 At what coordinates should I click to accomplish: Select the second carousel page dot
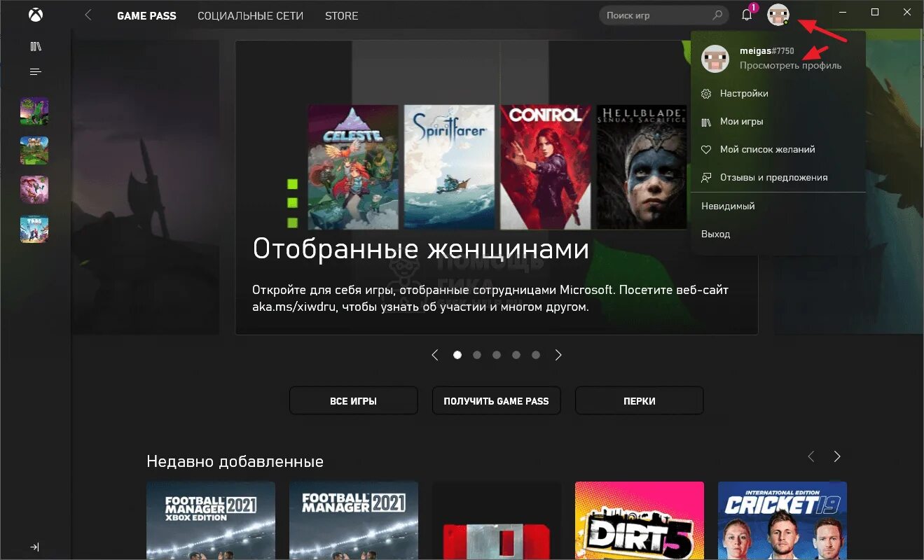pos(477,355)
